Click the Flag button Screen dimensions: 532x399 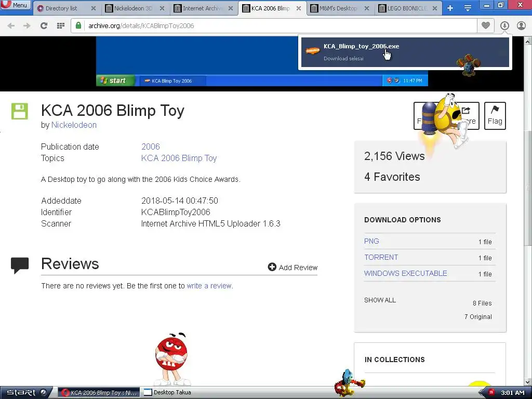point(495,116)
